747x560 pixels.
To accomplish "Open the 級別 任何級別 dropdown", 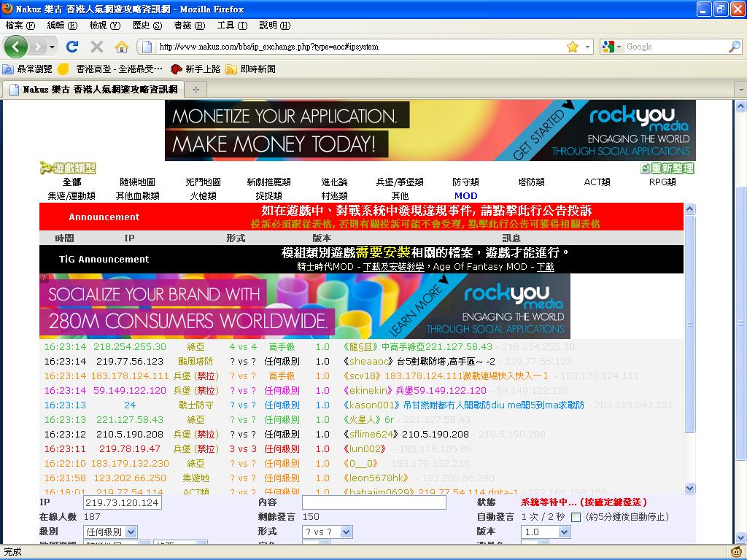I will [110, 532].
